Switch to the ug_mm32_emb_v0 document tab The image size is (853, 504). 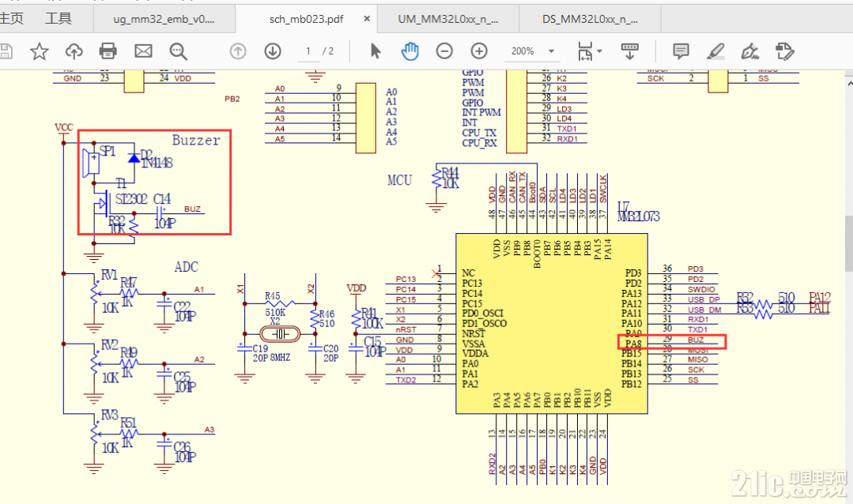(x=164, y=19)
